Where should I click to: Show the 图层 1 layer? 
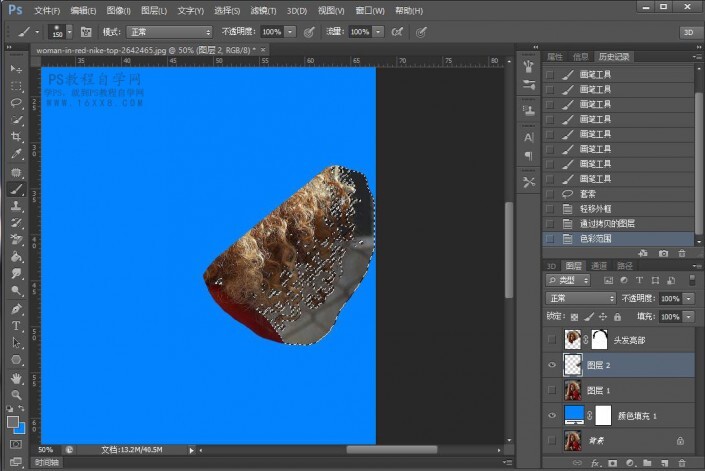pyautogui.click(x=553, y=390)
